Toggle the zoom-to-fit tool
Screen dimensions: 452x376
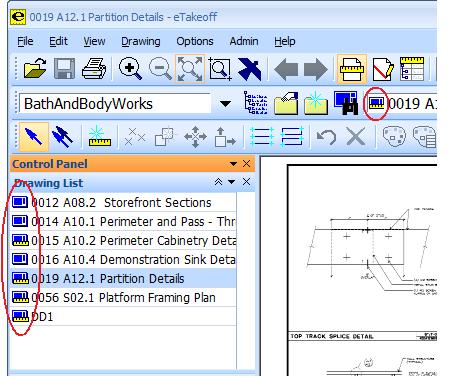pyautogui.click(x=190, y=69)
